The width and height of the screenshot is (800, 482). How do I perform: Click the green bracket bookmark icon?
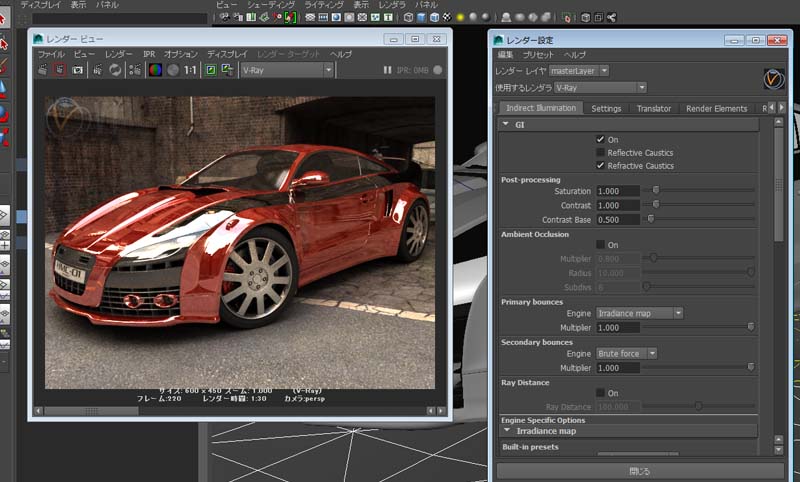point(290,17)
